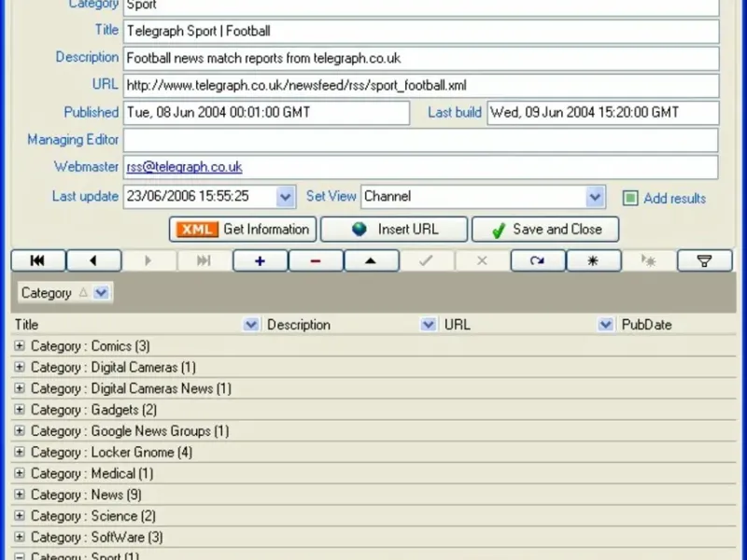Expand the Digital Cameras (1) group

tap(20, 367)
